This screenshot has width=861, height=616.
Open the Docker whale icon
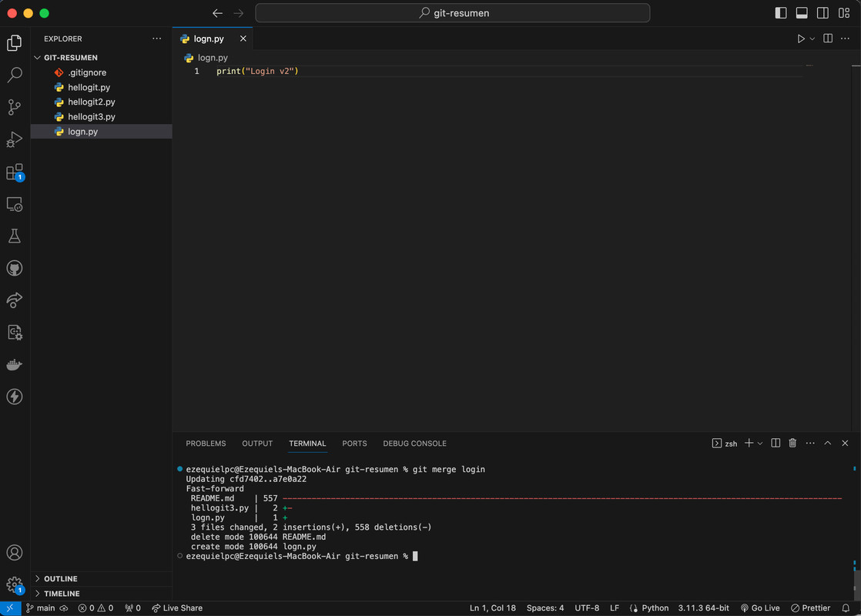point(15,364)
